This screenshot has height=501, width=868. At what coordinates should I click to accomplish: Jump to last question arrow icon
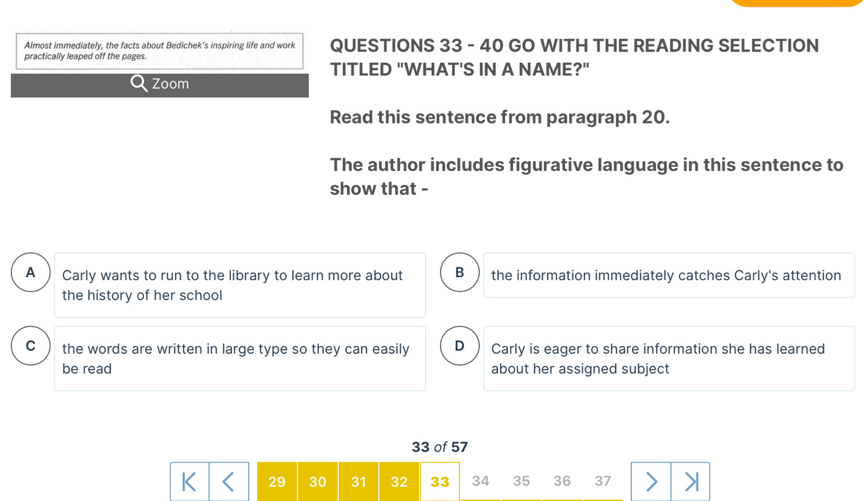690,482
